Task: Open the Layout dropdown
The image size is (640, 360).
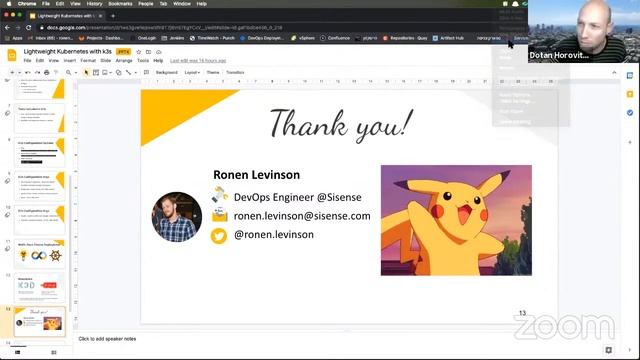Action: 192,72
